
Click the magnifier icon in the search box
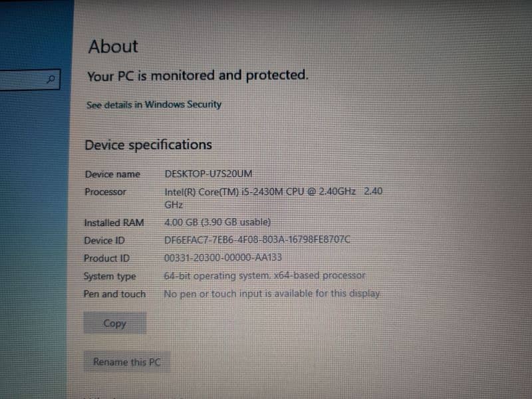(51, 79)
